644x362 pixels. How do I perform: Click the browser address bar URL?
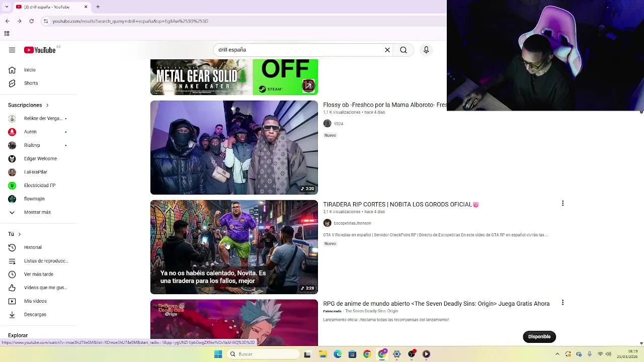click(130, 21)
